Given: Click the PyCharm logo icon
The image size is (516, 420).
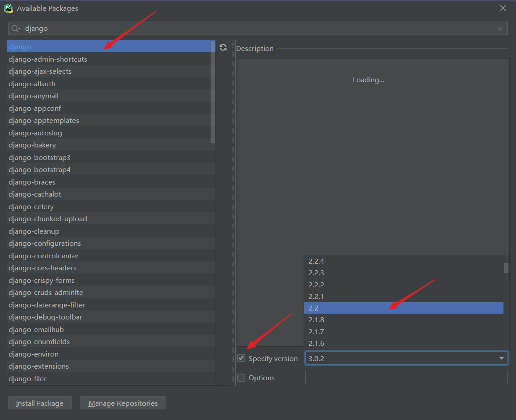Looking at the screenshot, I should coord(8,8).
